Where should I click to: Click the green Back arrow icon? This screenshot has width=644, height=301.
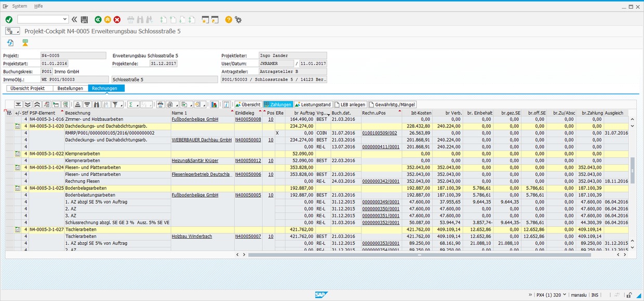(98, 19)
